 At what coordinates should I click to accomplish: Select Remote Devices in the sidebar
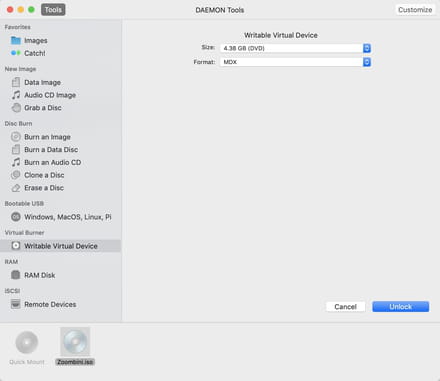(x=50, y=304)
